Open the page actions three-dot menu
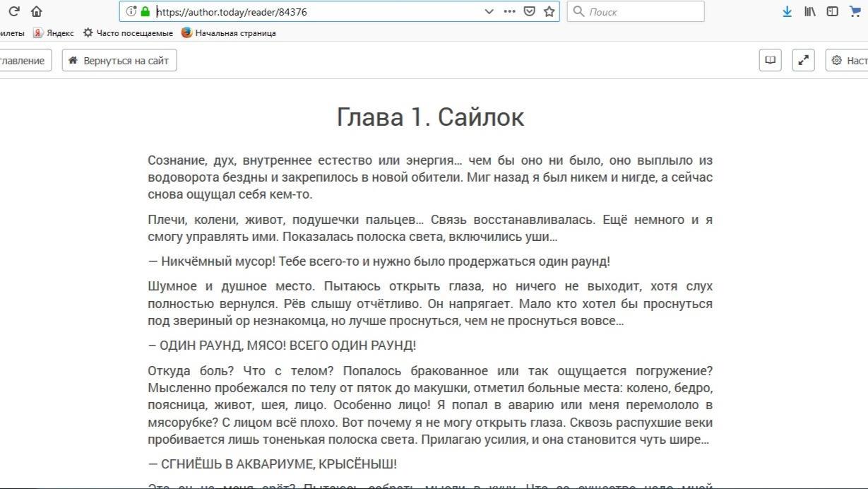868x489 pixels. pyautogui.click(x=509, y=11)
